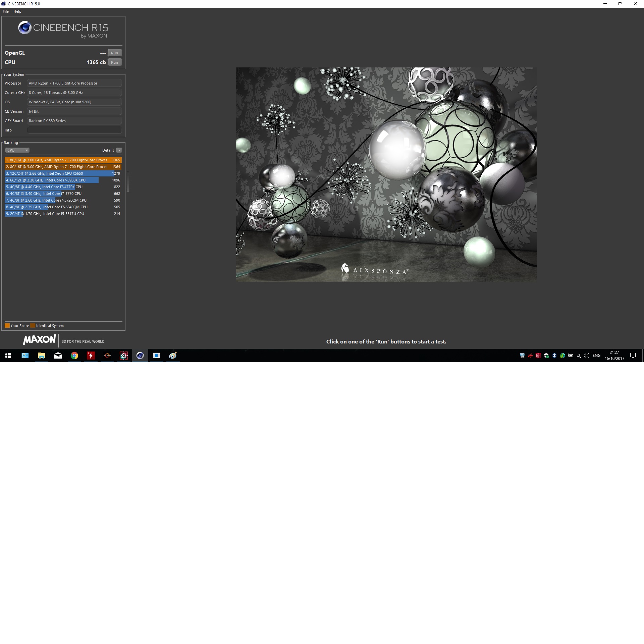
Task: Open File Explorer from taskbar
Action: (x=42, y=356)
